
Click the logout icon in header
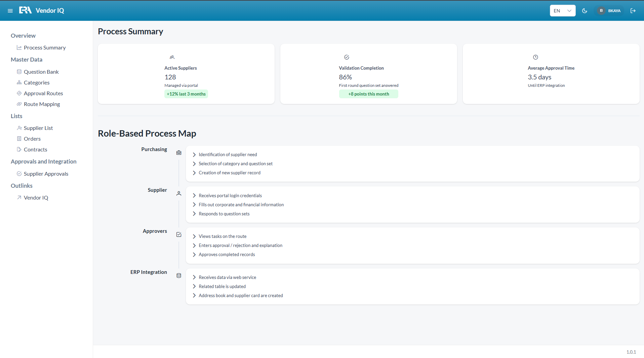[x=633, y=11]
